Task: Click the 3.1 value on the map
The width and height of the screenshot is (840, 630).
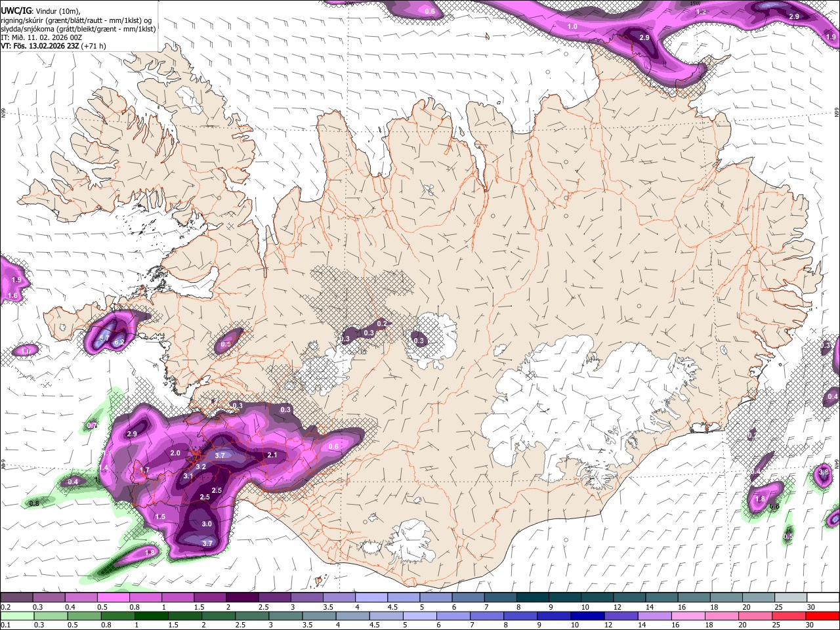Action: click(x=188, y=476)
